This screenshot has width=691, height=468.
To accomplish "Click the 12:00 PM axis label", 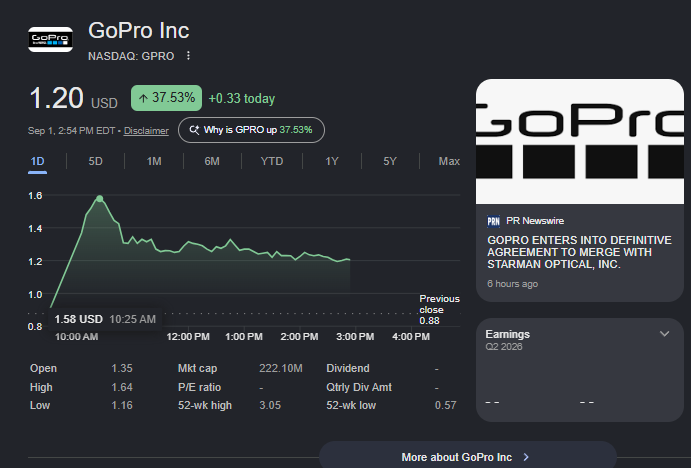I will 188,337.
